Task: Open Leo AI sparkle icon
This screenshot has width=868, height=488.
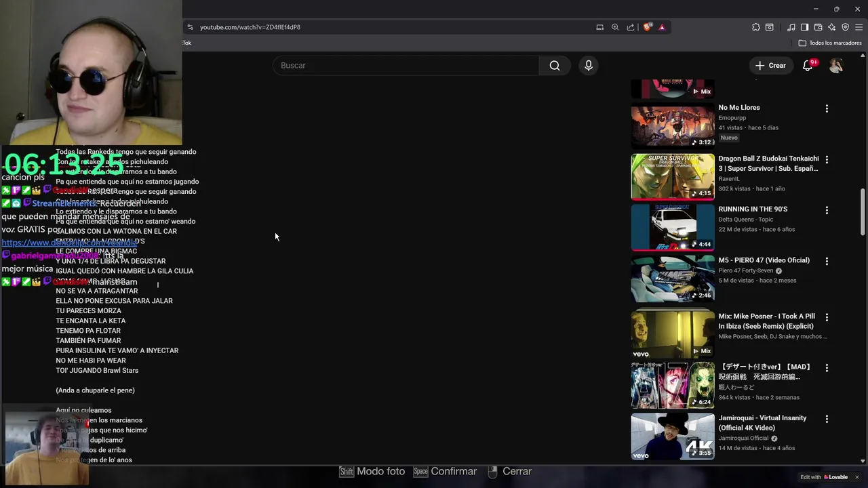Action: pyautogui.click(x=832, y=27)
